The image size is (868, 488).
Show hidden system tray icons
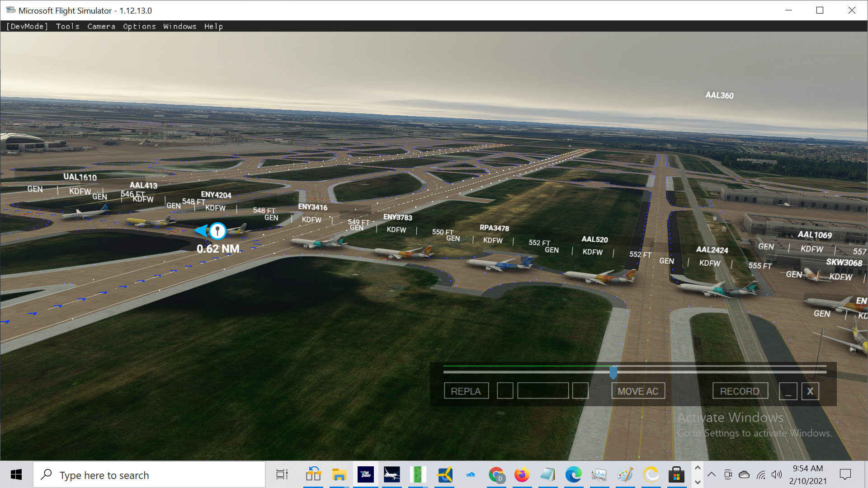click(712, 474)
